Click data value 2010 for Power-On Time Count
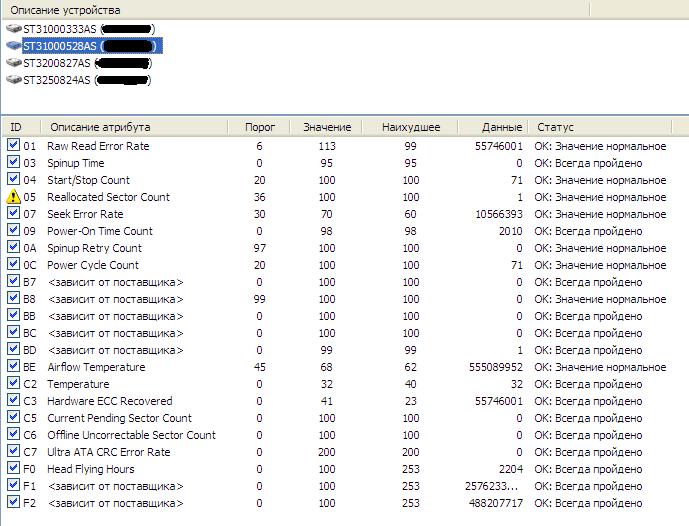 511,231
